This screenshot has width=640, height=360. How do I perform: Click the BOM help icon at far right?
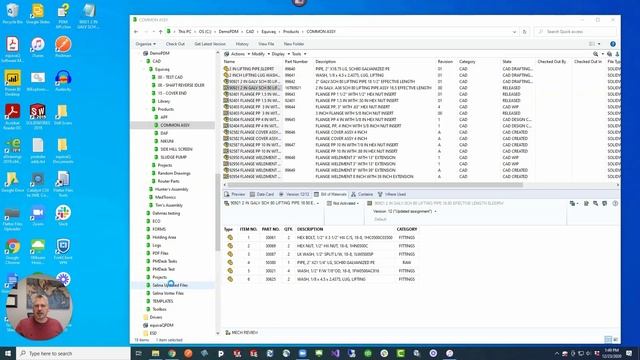coord(615,203)
